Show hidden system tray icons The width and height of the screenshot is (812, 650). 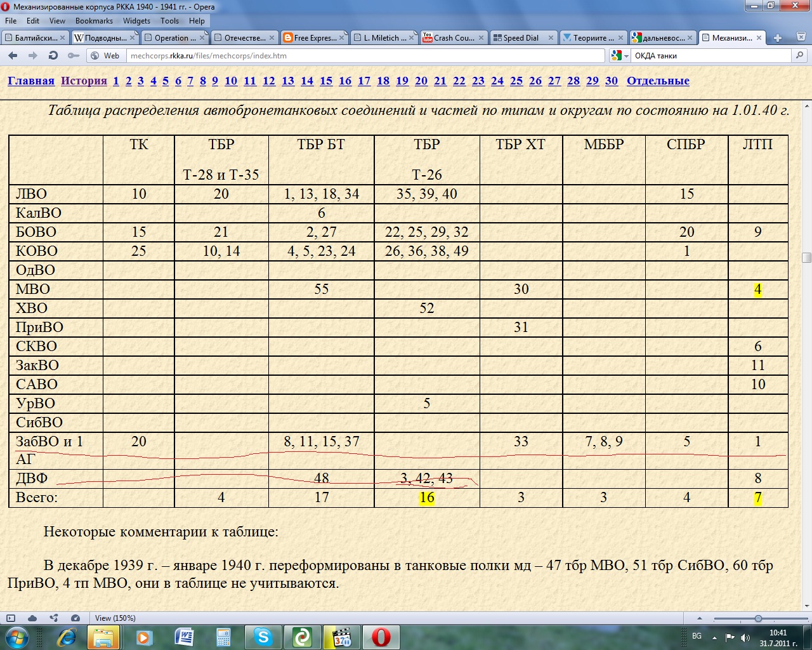point(714,637)
